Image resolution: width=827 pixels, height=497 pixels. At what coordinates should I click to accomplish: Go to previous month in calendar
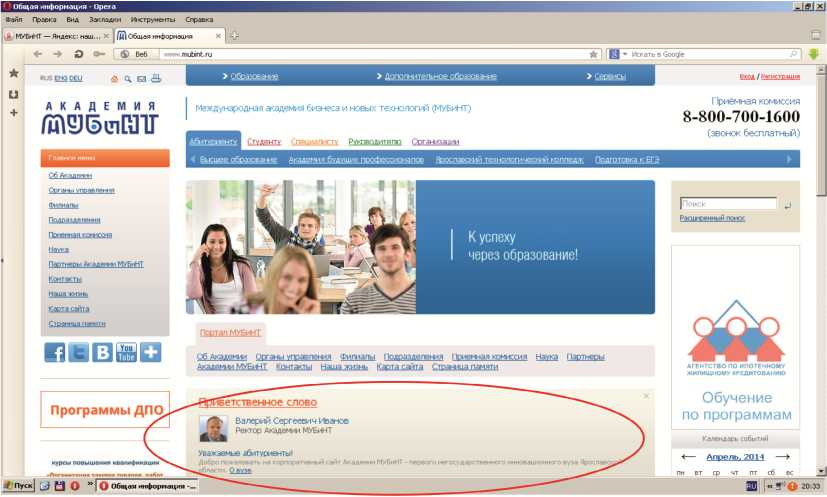[688, 456]
